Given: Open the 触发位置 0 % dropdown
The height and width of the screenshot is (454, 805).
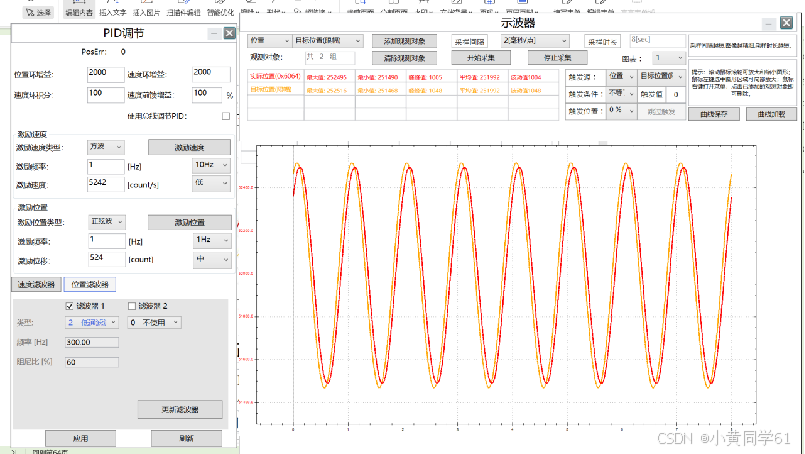Looking at the screenshot, I should pos(622,110).
